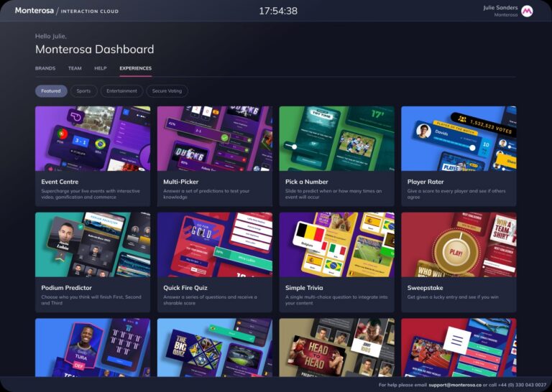Open the Pick a Number thumbnail

(x=337, y=139)
